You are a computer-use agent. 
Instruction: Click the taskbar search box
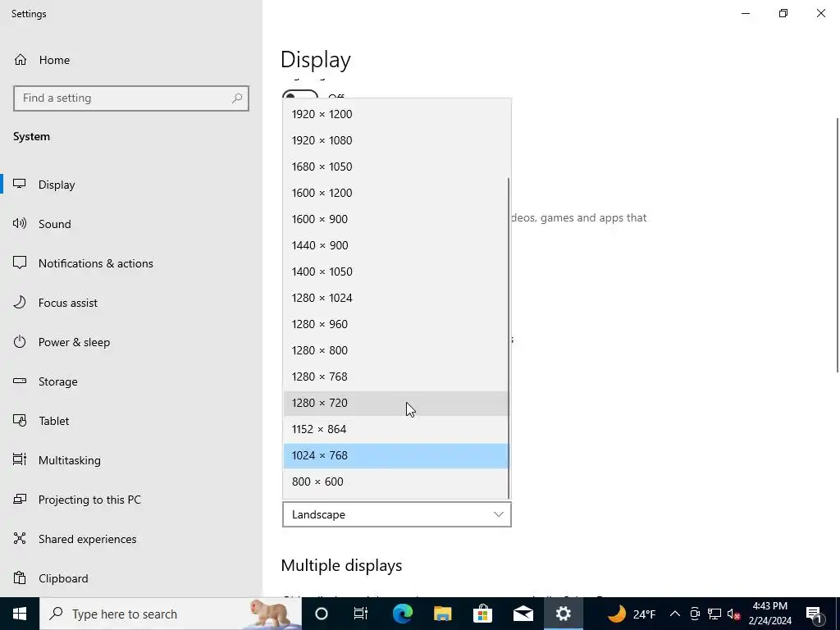click(171, 614)
